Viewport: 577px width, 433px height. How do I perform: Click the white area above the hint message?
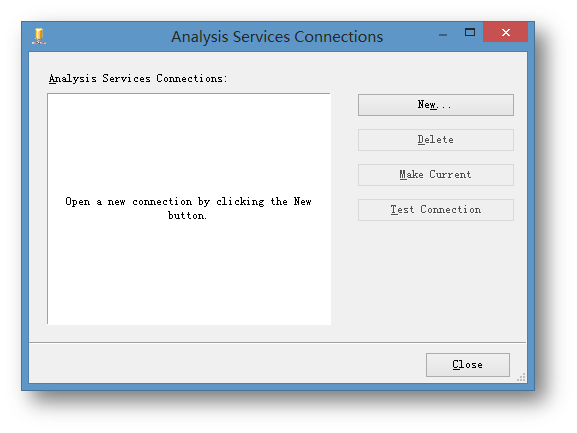click(x=189, y=143)
